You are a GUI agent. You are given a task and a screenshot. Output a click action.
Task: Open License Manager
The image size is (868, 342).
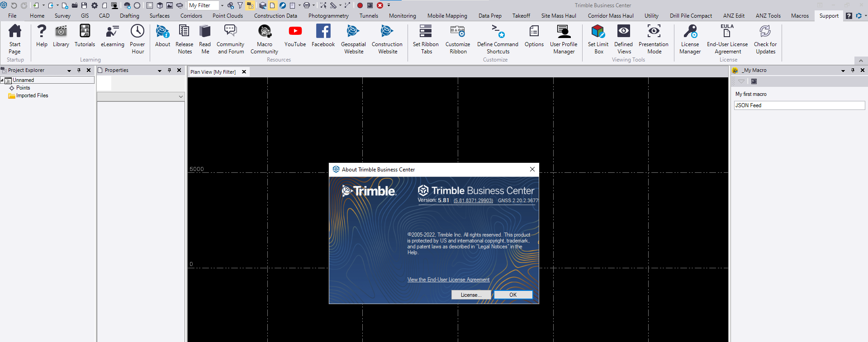(x=690, y=39)
